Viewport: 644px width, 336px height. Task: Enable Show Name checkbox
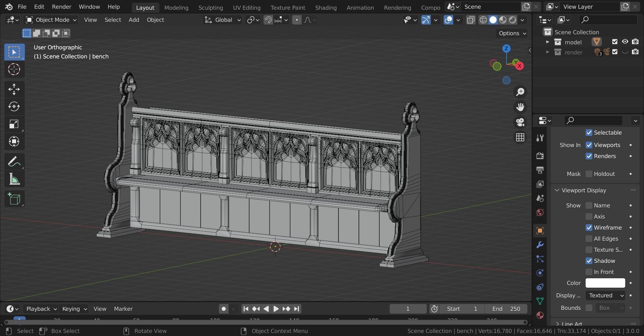click(589, 205)
